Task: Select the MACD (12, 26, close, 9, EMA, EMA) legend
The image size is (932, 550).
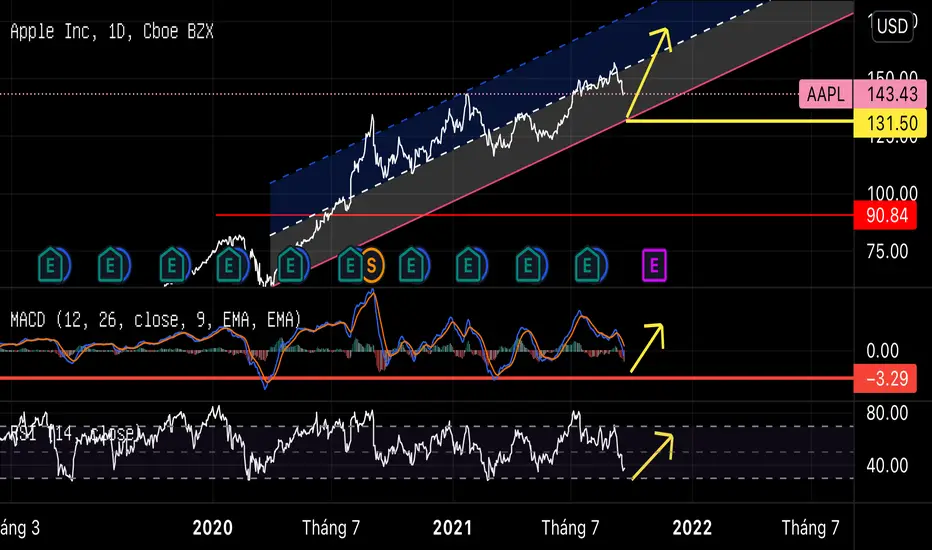Action: pos(156,320)
